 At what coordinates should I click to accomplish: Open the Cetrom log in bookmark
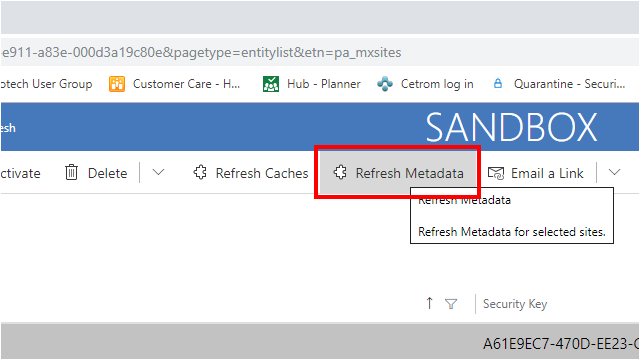[425, 84]
